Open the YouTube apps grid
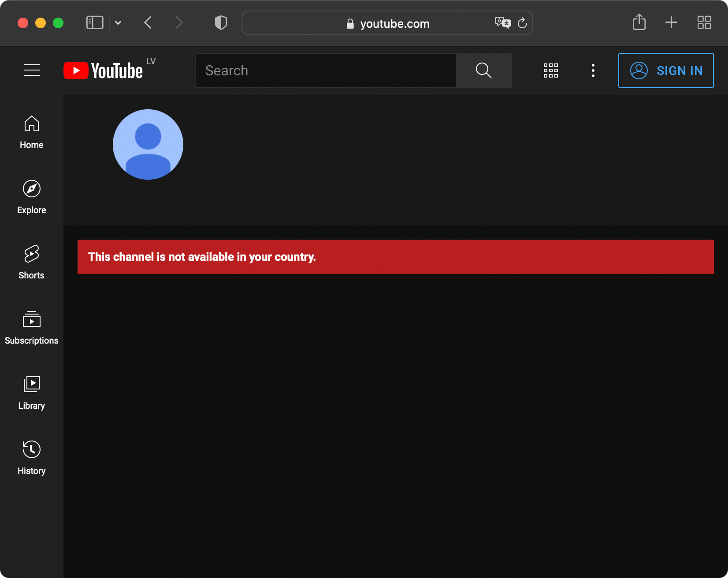This screenshot has width=728, height=578. click(550, 70)
